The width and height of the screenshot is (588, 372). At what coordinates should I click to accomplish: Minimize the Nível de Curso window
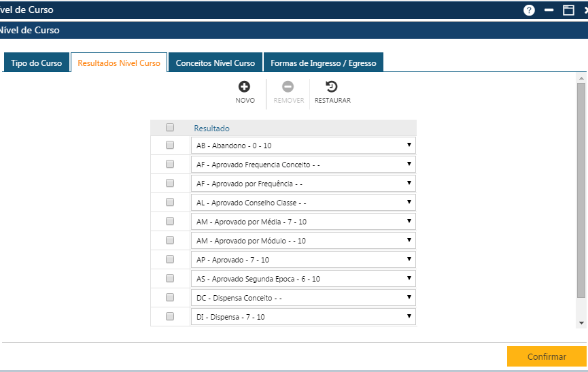(549, 10)
